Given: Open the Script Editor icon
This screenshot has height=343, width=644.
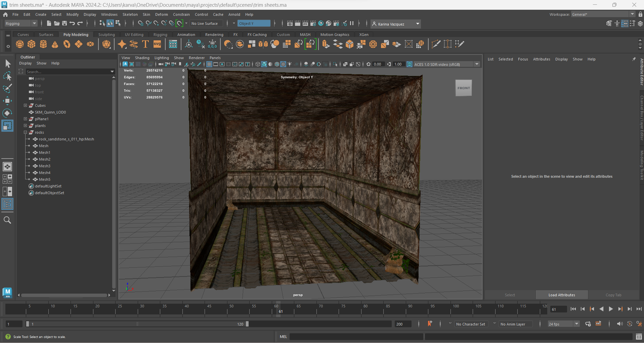Looking at the screenshot, I should click(639, 337).
